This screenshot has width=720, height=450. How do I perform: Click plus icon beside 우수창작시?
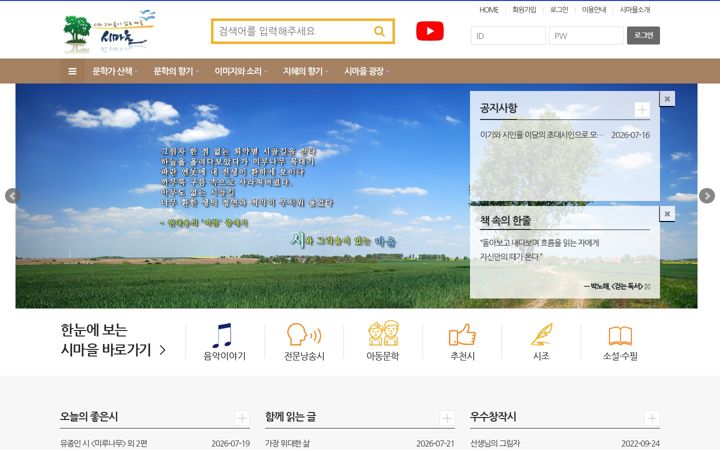pos(652,418)
